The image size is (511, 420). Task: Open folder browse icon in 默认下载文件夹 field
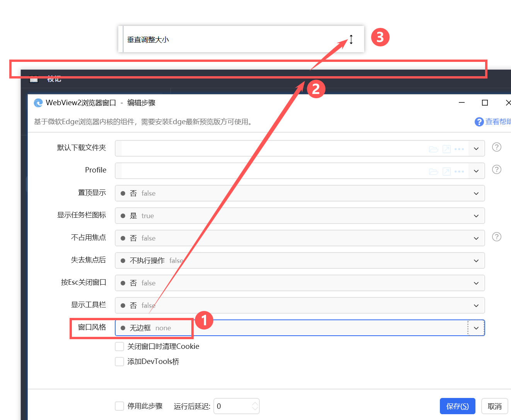pos(433,149)
